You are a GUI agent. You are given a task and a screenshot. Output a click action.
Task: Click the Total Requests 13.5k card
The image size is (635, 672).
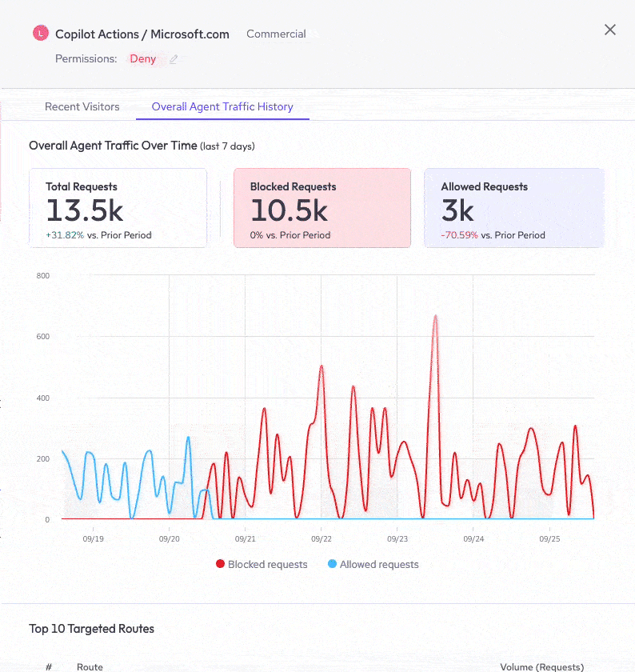coord(118,208)
